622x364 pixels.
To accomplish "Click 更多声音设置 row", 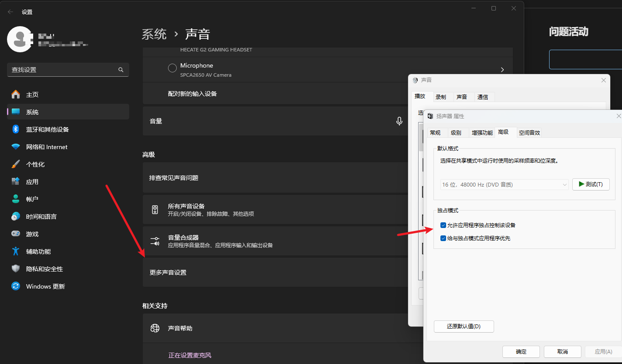I will pyautogui.click(x=276, y=272).
